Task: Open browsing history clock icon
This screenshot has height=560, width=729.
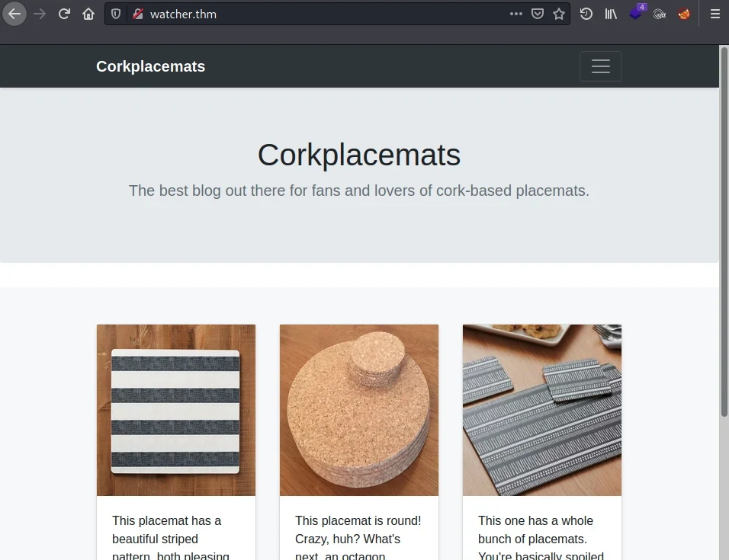Action: click(586, 14)
